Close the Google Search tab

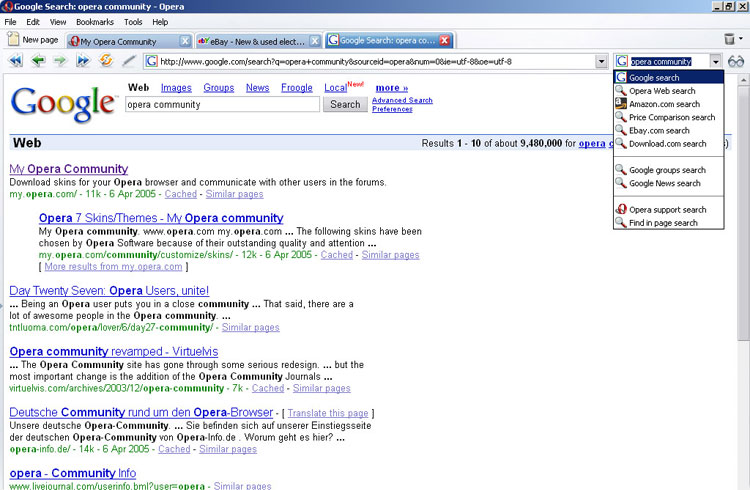click(x=445, y=41)
